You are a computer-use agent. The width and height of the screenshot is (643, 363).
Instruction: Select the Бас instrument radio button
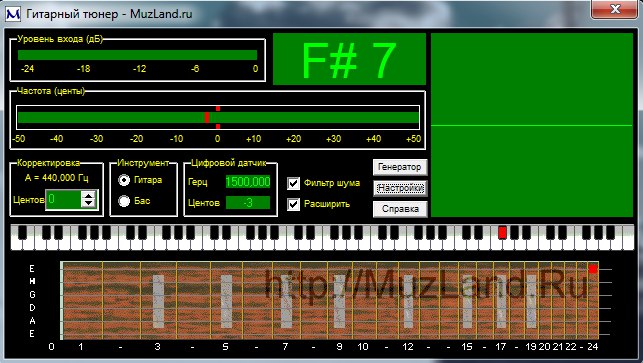pos(124,201)
